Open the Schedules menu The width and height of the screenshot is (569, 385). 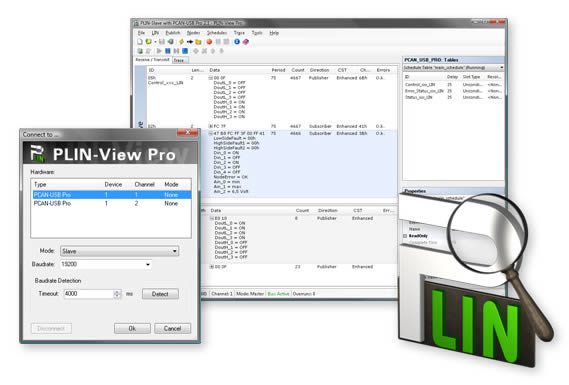coord(217,33)
